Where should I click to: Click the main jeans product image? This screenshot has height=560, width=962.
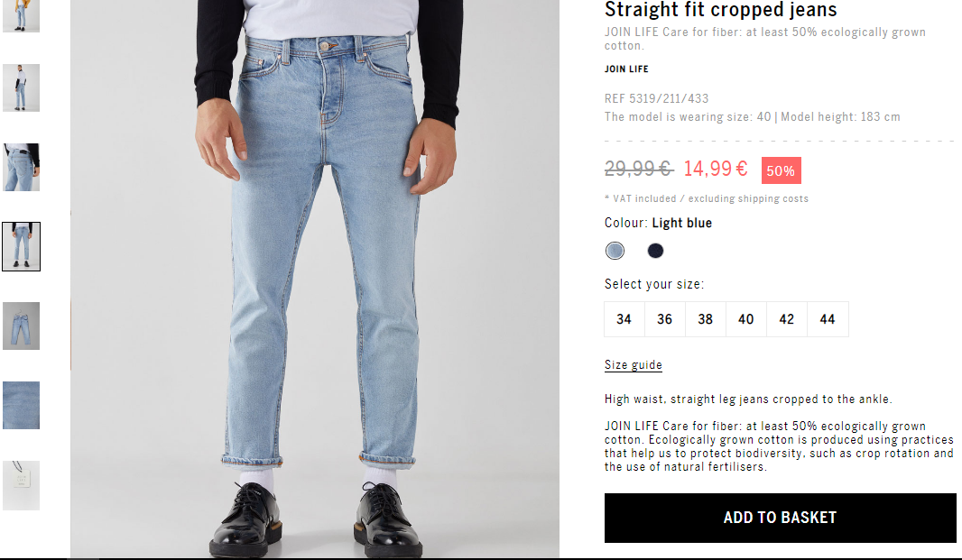(315, 279)
